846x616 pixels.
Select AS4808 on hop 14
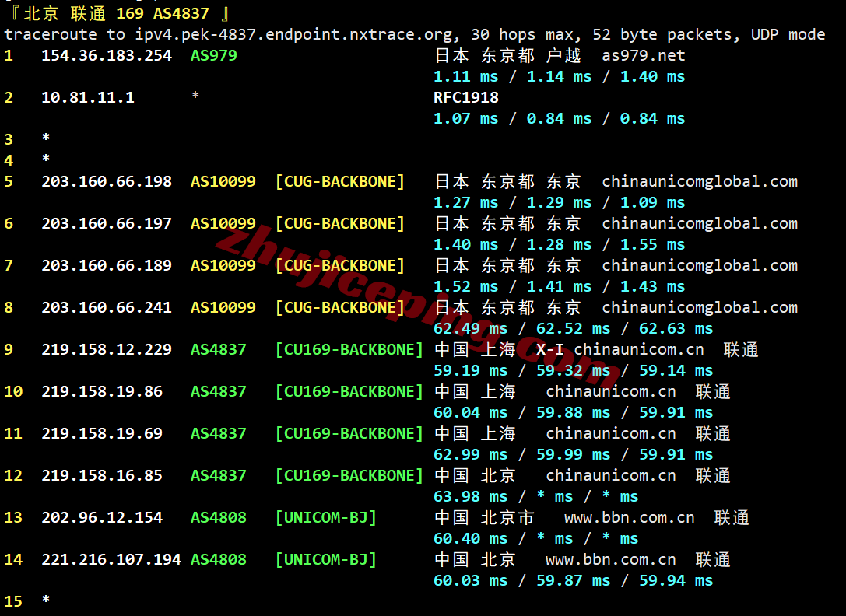coord(218,559)
